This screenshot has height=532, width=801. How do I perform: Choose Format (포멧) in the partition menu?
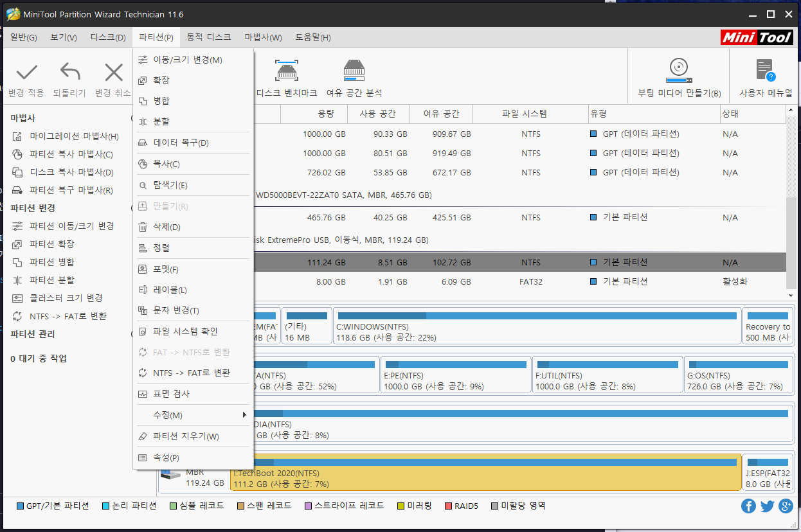194,269
